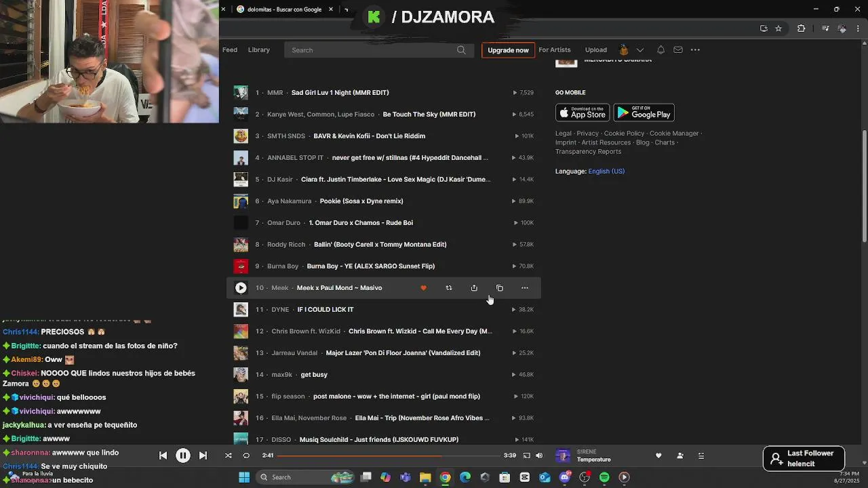Share the Meek x Paul Mond track
Viewport: 868px width, 488px height.
pos(474,288)
